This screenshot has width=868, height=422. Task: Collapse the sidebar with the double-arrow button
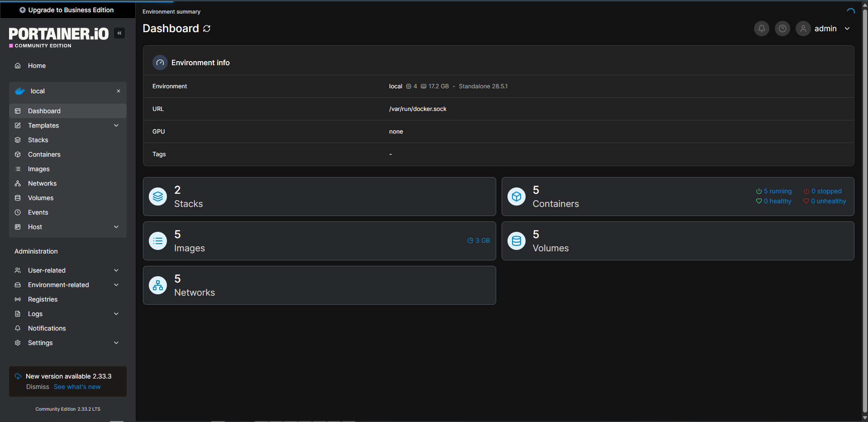coord(119,33)
